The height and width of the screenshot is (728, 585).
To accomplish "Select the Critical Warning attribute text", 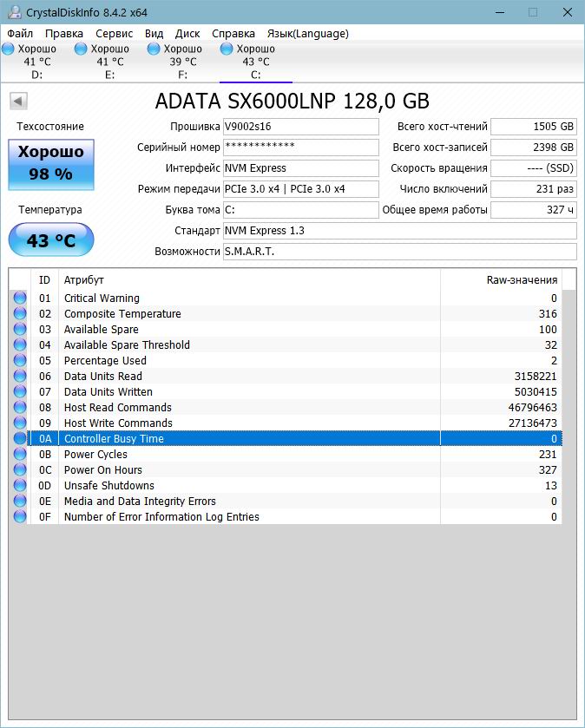I will coord(102,298).
